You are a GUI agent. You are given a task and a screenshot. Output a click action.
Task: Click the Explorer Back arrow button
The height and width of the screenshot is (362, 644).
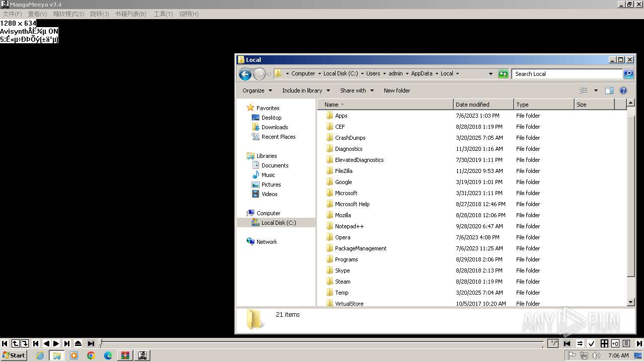(245, 74)
